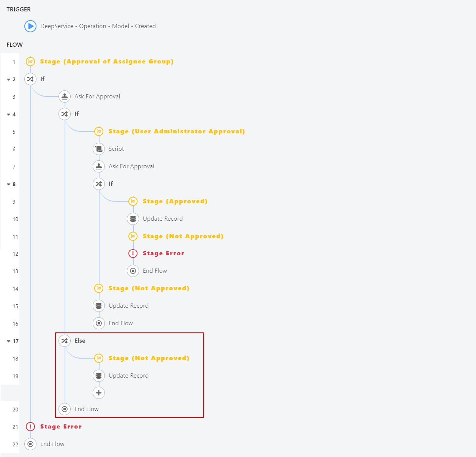Open the Update Record step on row 19
The height and width of the screenshot is (457, 476).
pos(129,376)
